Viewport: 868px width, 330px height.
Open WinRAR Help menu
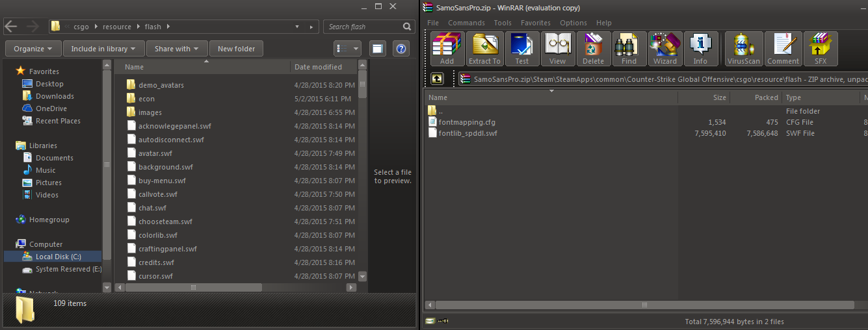coord(604,23)
